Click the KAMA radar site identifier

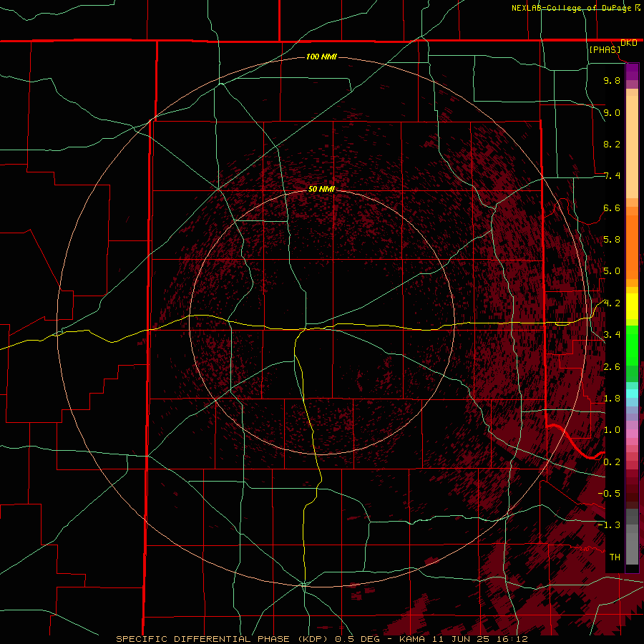[413, 639]
